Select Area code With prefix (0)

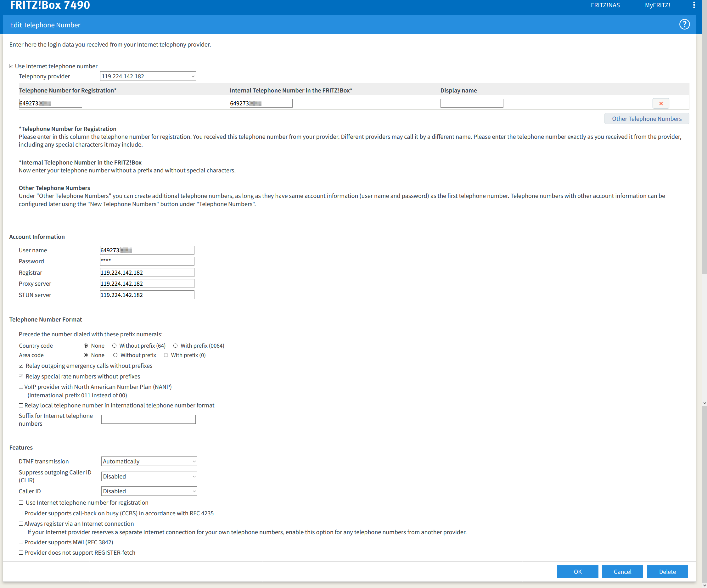166,355
